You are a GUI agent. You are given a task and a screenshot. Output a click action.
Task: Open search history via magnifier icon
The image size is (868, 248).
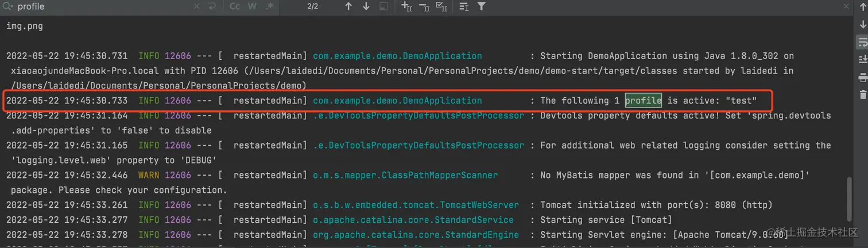[x=8, y=6]
